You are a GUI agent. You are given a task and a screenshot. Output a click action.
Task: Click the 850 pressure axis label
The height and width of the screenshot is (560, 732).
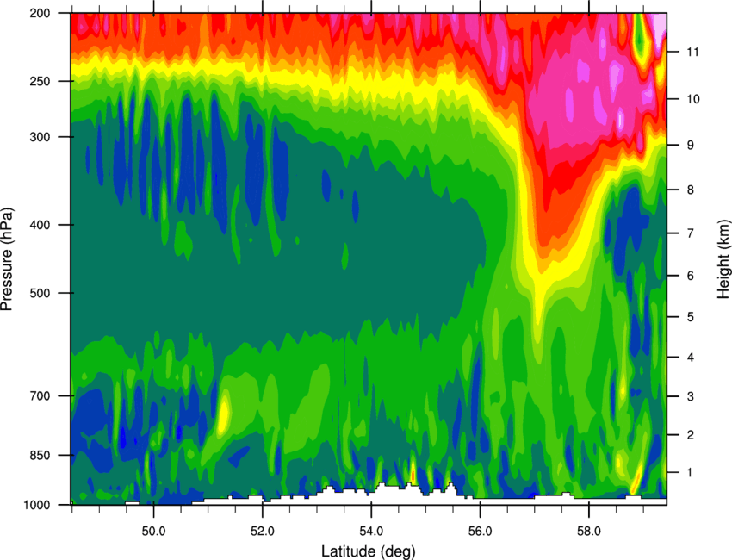(40, 455)
